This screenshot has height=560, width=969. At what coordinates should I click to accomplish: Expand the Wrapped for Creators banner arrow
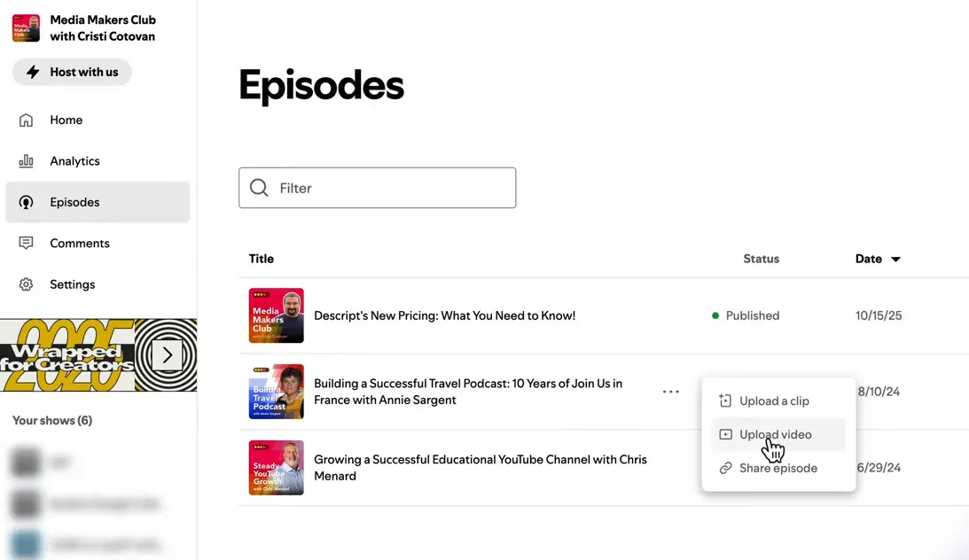(167, 354)
